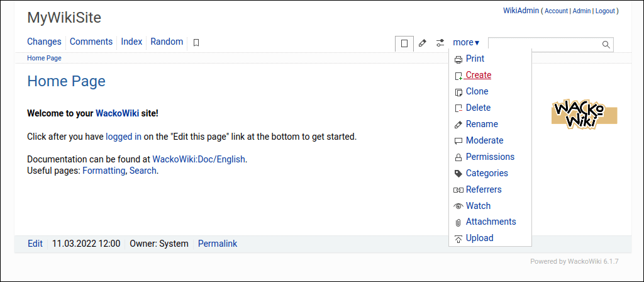
Task: Click the bookmark icon beside Random
Action: 196,43
